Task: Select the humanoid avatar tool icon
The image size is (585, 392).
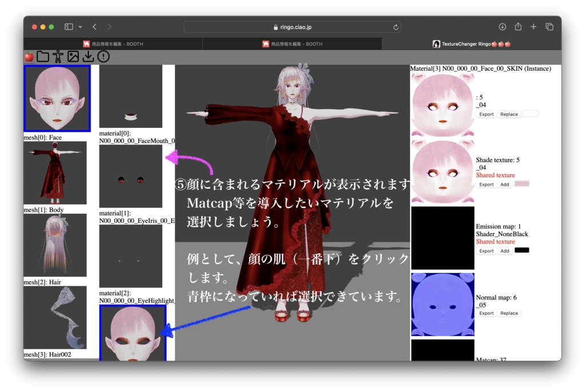Action: [x=58, y=56]
